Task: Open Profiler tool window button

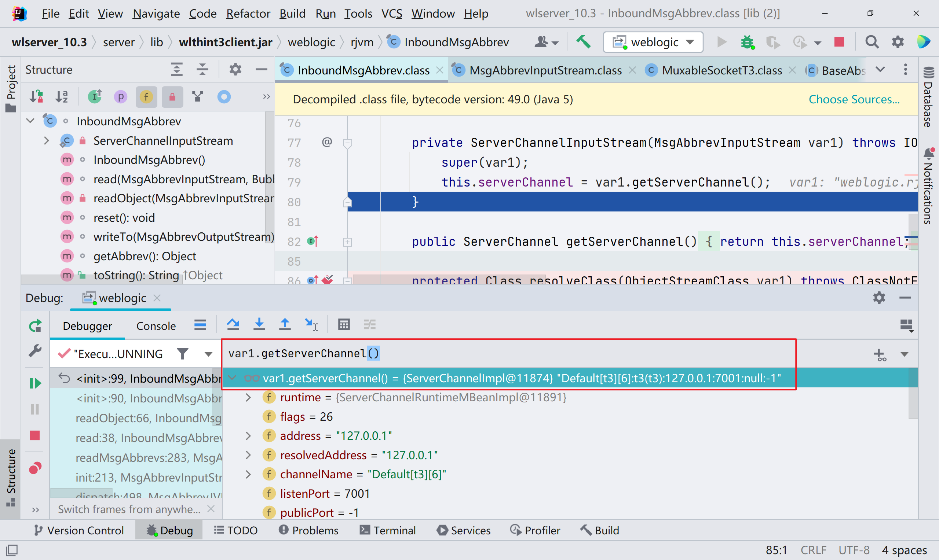Action: 535,530
